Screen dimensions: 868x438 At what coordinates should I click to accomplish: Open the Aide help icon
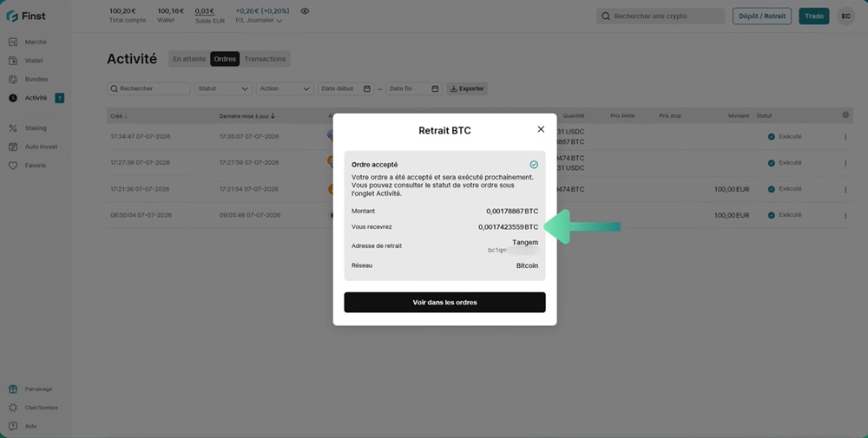13,427
